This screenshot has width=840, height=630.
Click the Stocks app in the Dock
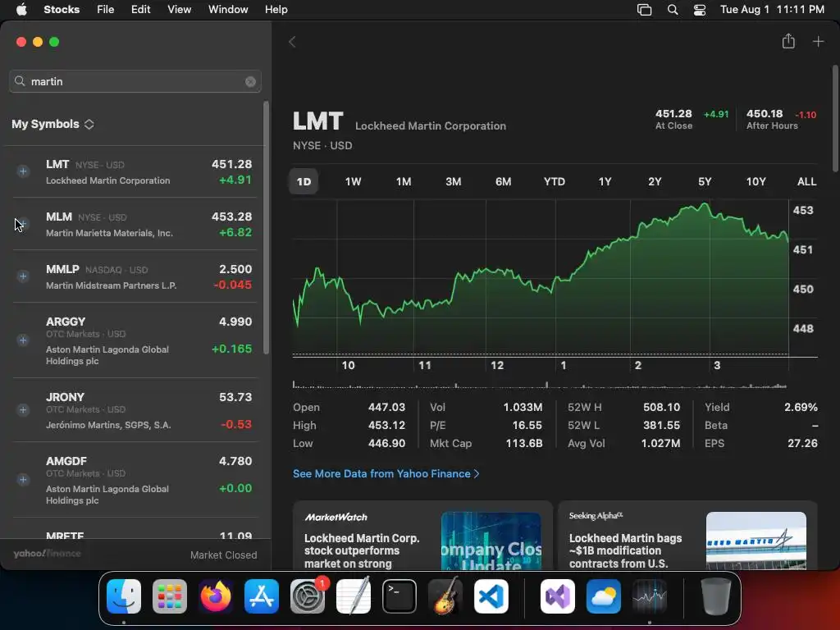[650, 596]
